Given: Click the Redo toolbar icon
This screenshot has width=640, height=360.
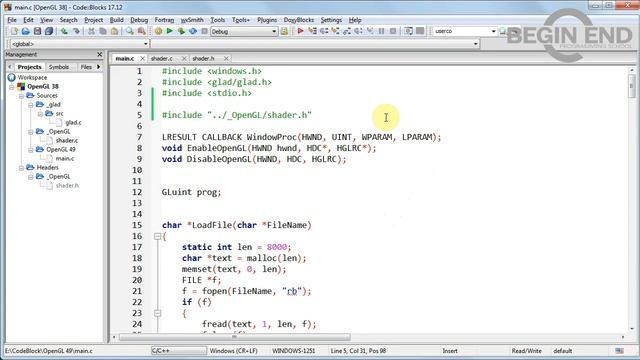Looking at the screenshot, I should pos(76,31).
